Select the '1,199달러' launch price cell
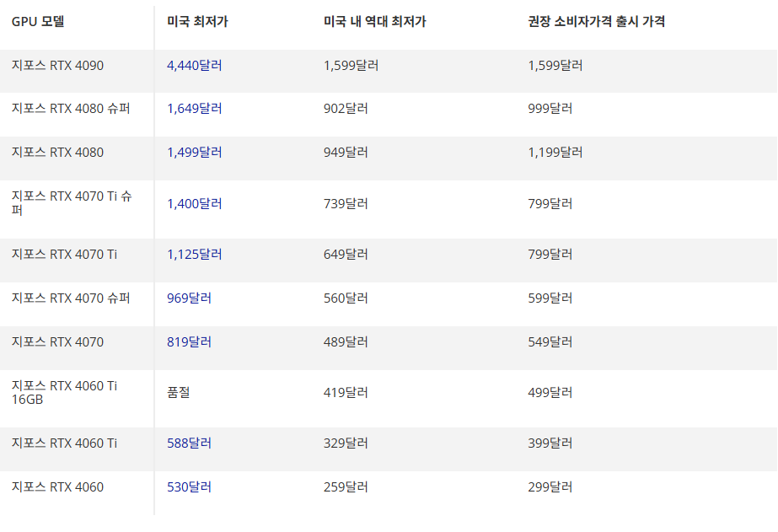 [x=555, y=152]
